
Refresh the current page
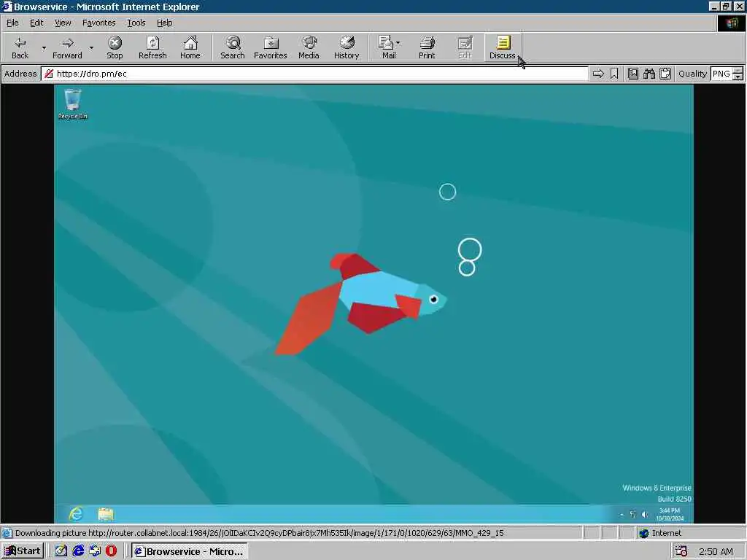coord(152,47)
